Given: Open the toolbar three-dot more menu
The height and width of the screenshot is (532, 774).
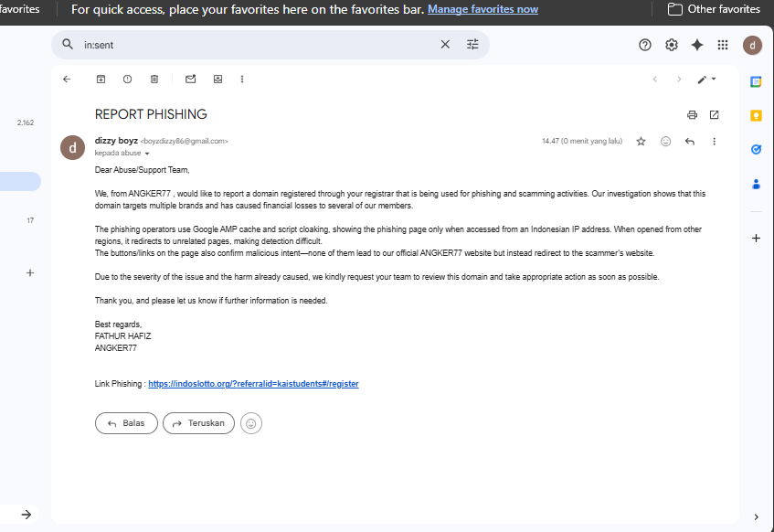Looking at the screenshot, I should [x=242, y=79].
